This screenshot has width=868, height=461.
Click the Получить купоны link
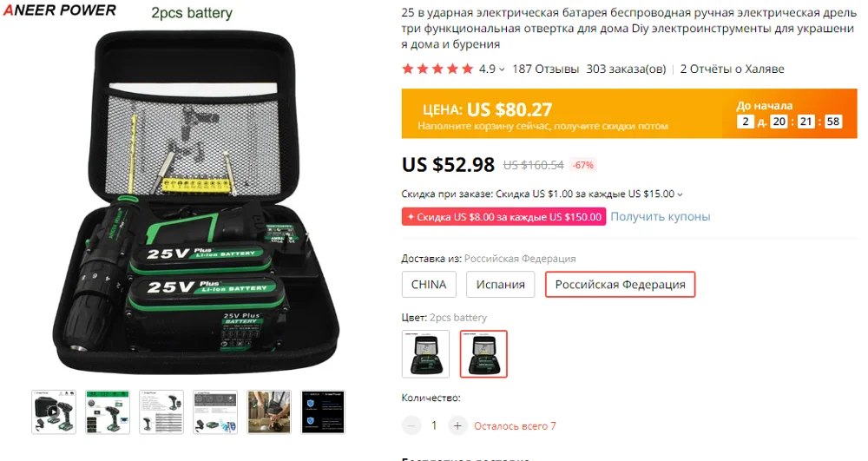[660, 216]
